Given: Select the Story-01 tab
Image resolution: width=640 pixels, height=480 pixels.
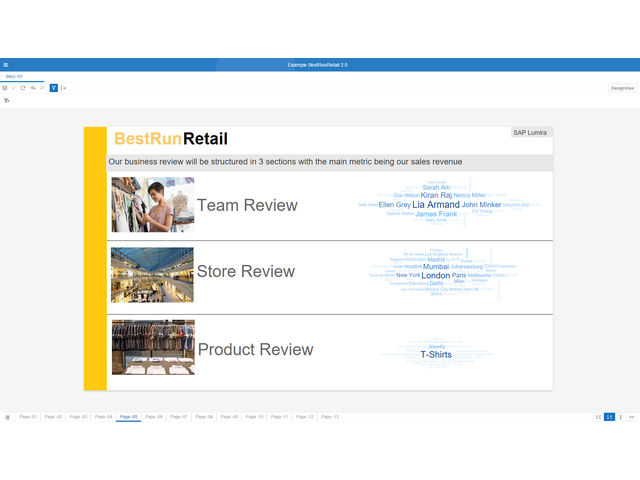Looking at the screenshot, I should pyautogui.click(x=14, y=76).
